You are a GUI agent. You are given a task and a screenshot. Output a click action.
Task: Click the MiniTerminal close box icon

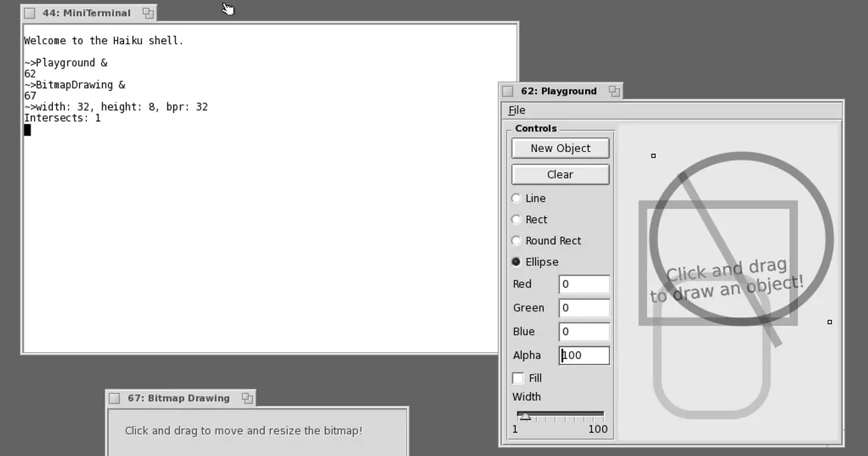(x=30, y=13)
